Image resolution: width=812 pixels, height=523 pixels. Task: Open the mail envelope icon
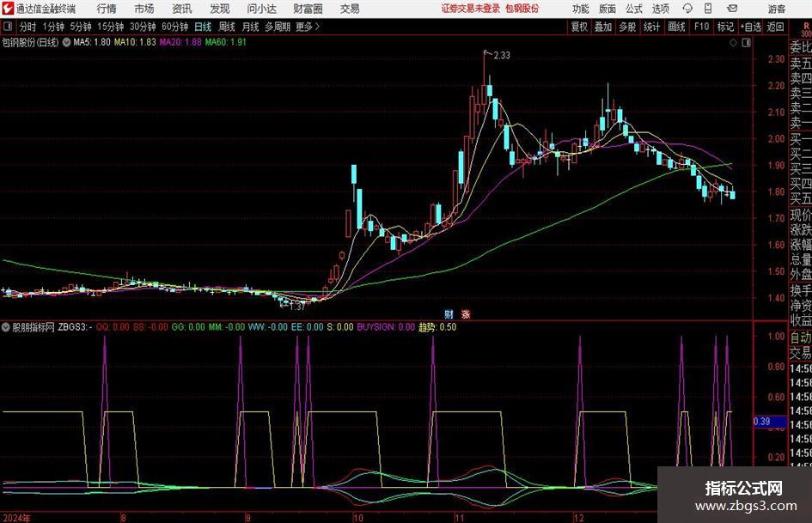[732, 9]
